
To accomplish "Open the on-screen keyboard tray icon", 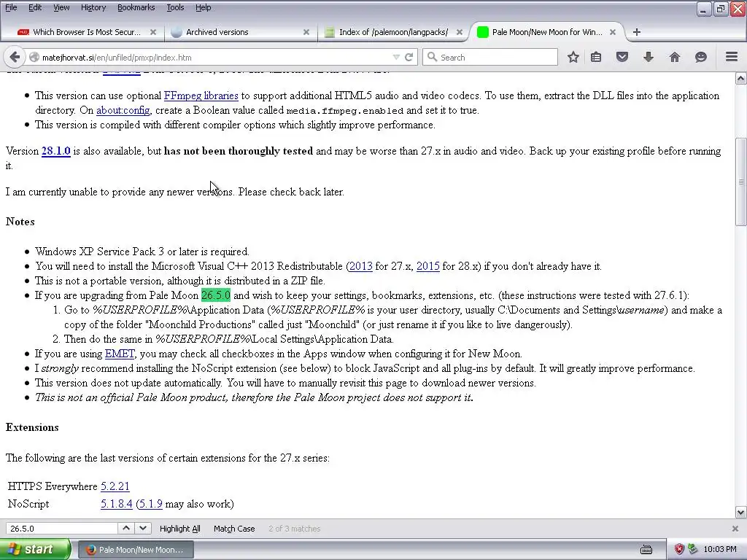I will click(x=646, y=550).
